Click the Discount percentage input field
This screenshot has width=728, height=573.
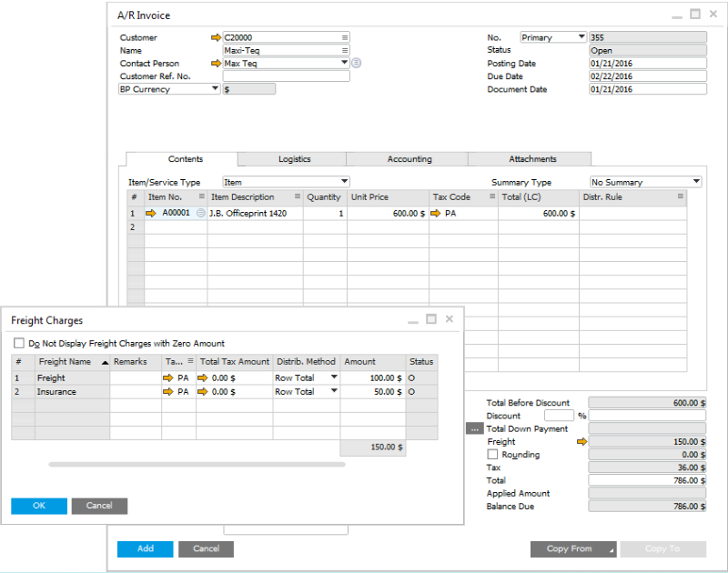(x=559, y=416)
